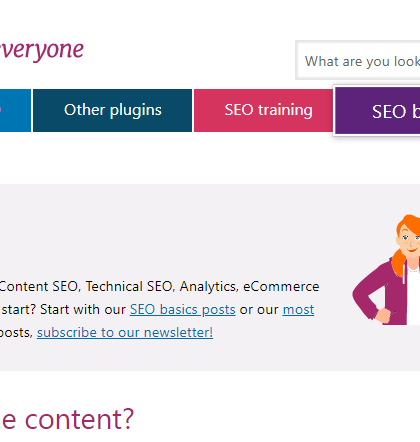
Task: Click the red-haired woman illustration
Action: 386,270
